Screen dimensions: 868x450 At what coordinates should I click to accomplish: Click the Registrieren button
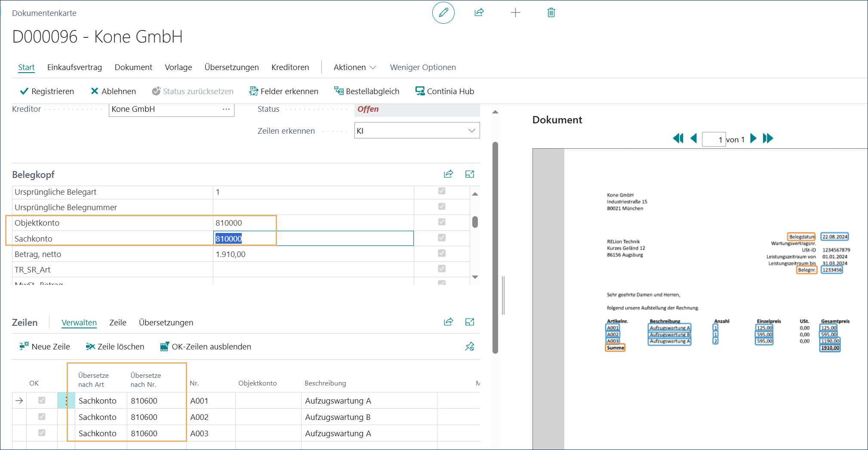[47, 91]
